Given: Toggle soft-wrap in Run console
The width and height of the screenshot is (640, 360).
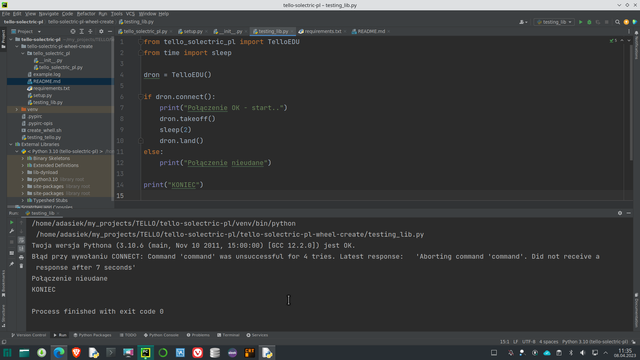Looking at the screenshot, I should (21, 240).
